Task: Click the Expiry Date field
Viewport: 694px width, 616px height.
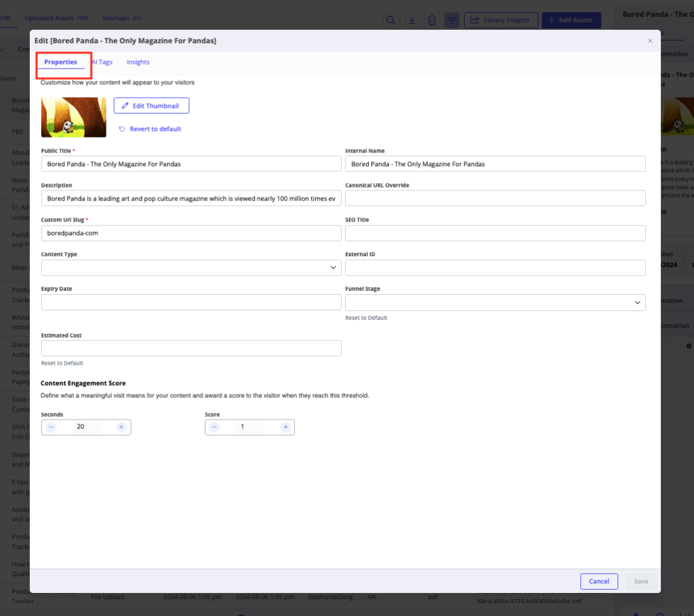Action: click(x=191, y=302)
